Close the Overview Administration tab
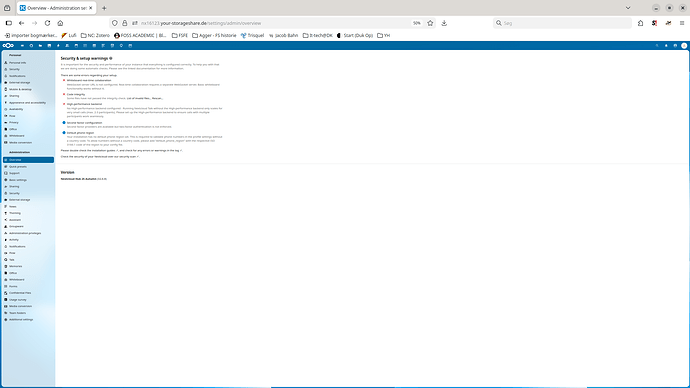The image size is (690, 388). 91,8
